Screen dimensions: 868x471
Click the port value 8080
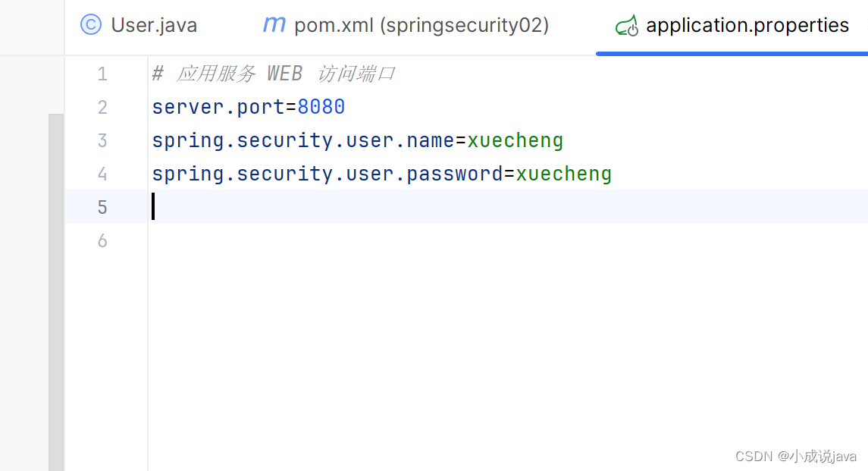click(321, 107)
